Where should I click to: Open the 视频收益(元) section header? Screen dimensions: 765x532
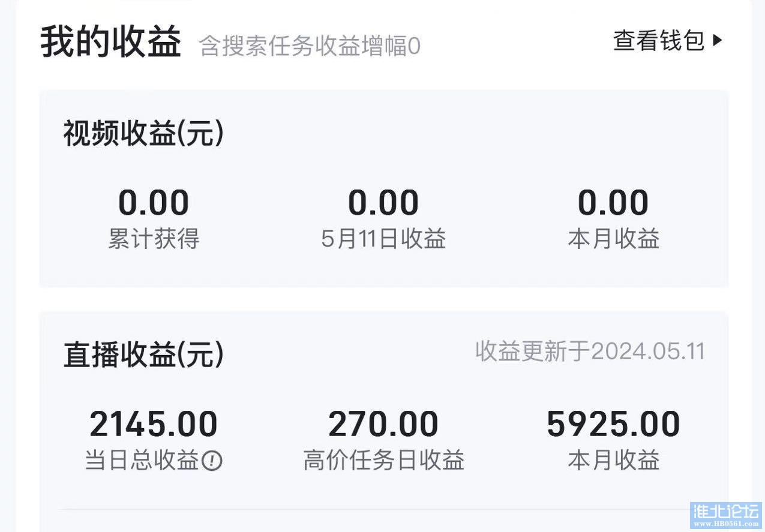(143, 134)
